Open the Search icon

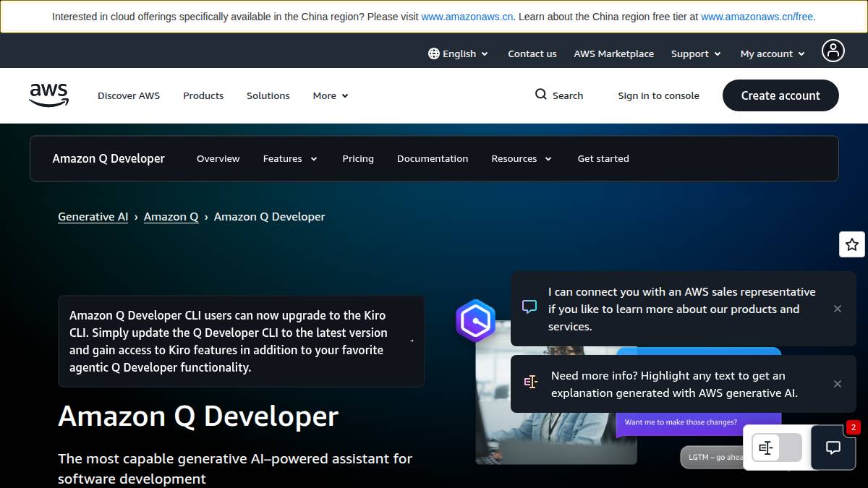click(x=540, y=95)
